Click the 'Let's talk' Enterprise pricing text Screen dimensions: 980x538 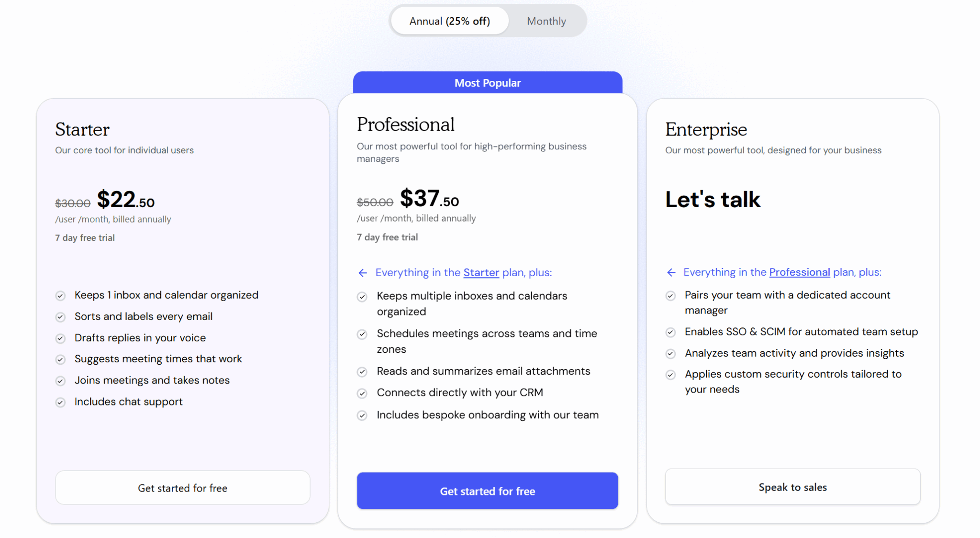tap(713, 200)
